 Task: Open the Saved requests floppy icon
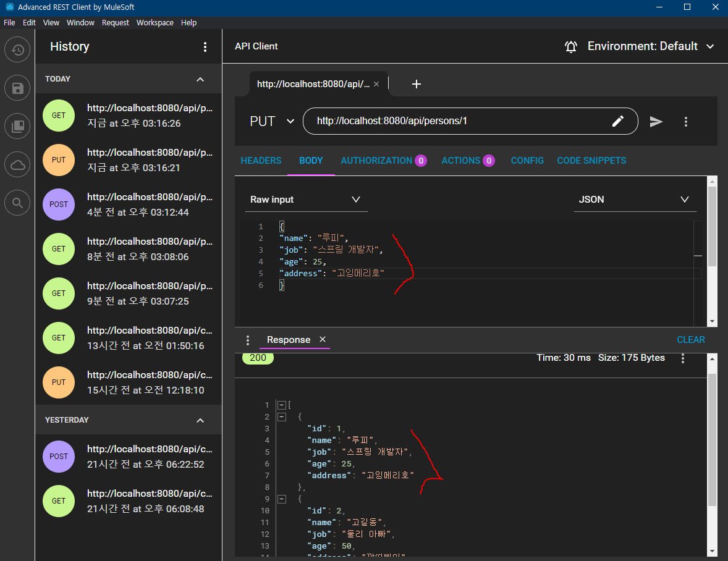[18, 88]
